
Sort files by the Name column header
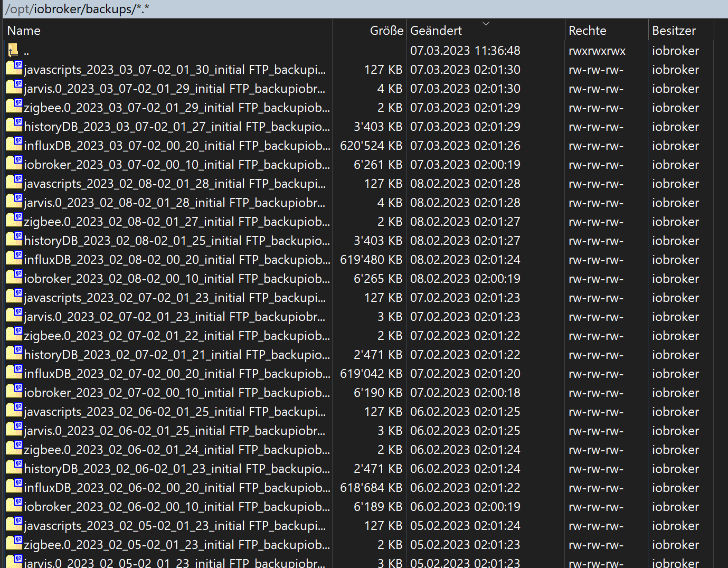[168, 31]
